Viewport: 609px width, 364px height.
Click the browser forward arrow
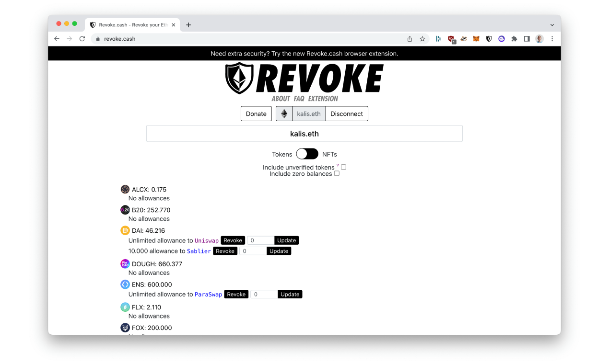(x=70, y=39)
